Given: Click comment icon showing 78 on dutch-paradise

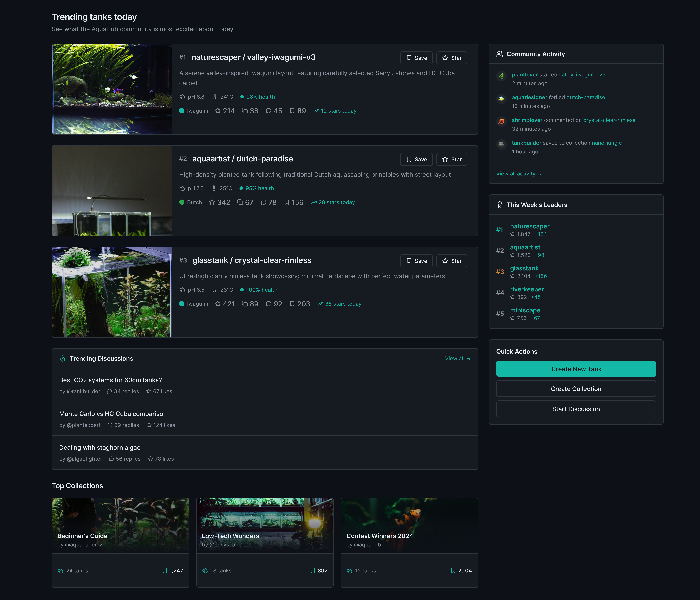Looking at the screenshot, I should coord(263,202).
